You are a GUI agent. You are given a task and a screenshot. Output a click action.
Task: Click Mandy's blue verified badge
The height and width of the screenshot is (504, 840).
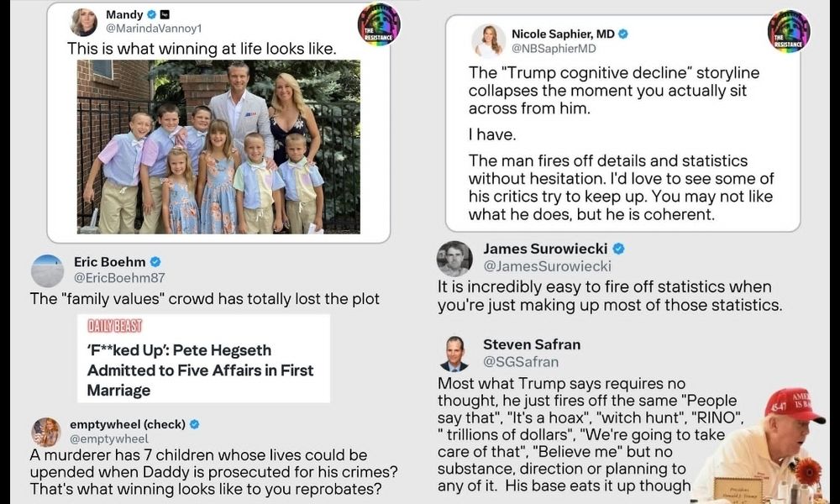(151, 14)
